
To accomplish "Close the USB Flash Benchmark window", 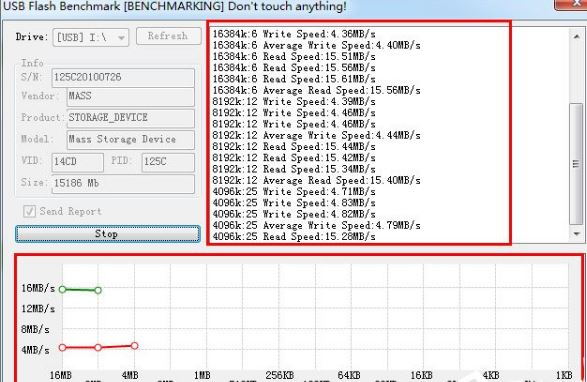I will pos(570,4).
